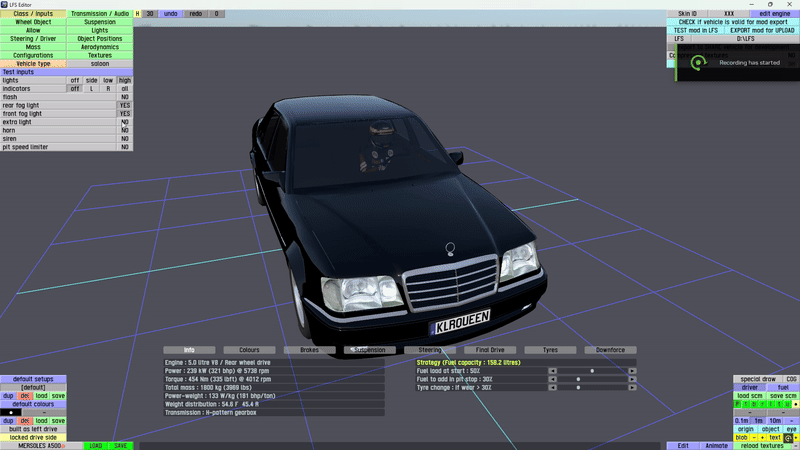Click the black default colour swatch
Image resolution: width=800 pixels, height=450 pixels.
point(11,412)
